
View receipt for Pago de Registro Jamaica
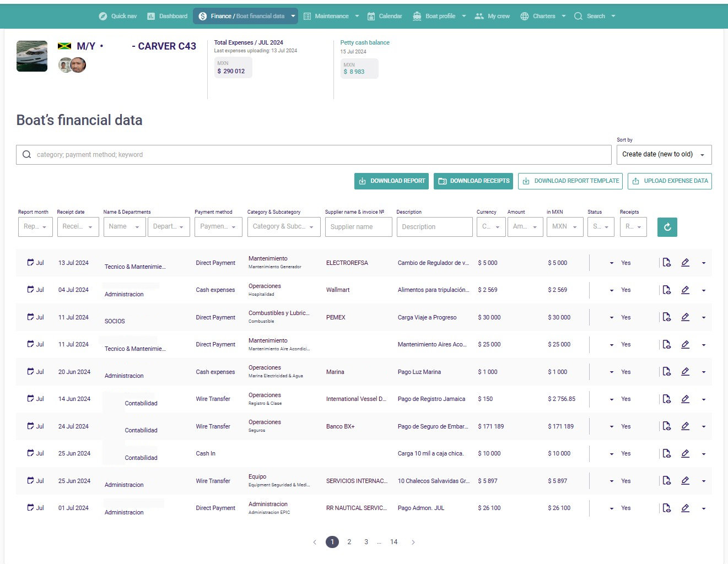tap(666, 399)
